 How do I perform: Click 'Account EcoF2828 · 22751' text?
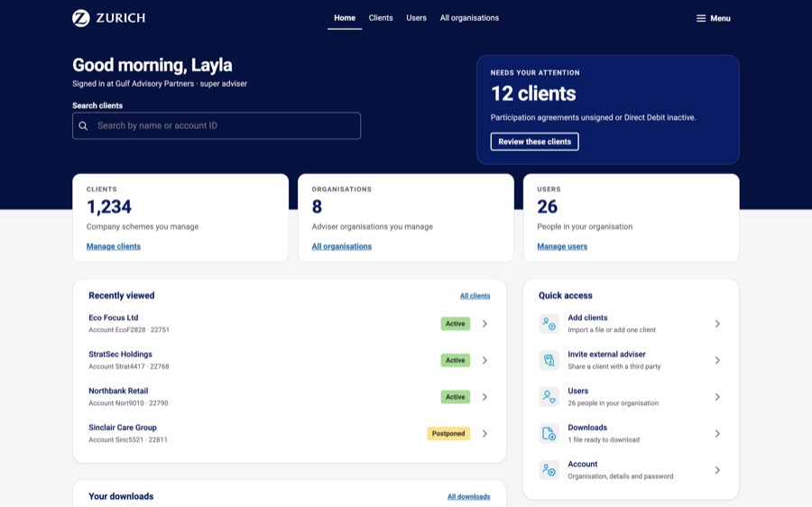point(129,330)
